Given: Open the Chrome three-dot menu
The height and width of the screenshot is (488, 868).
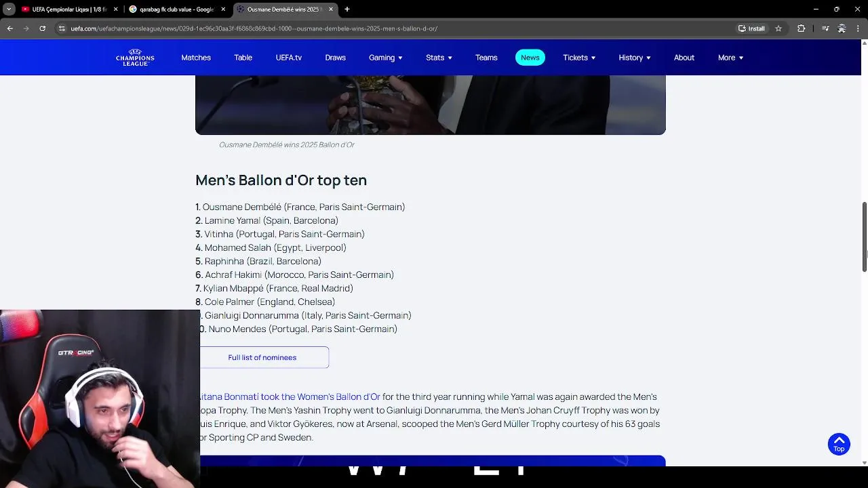Looking at the screenshot, I should (858, 28).
